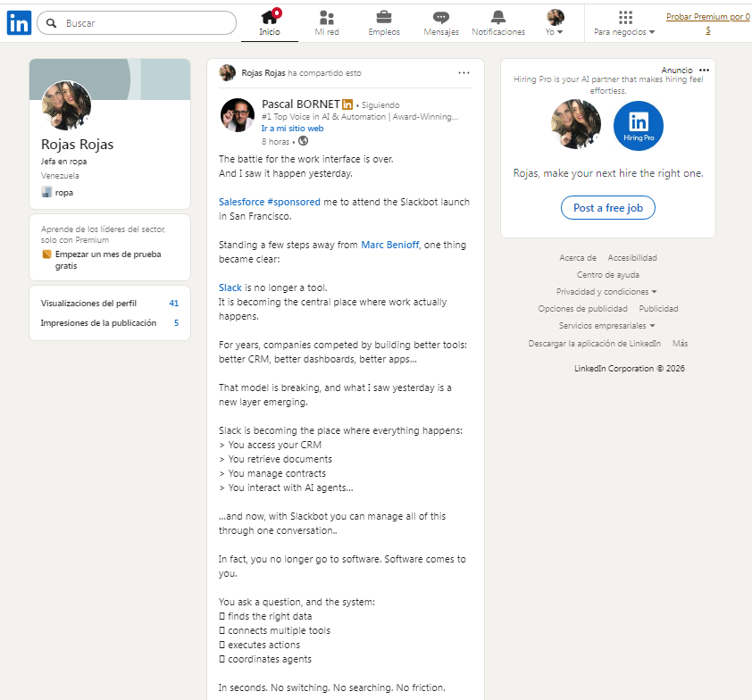Click the Rojas Rojas name in the post header

[x=263, y=73]
